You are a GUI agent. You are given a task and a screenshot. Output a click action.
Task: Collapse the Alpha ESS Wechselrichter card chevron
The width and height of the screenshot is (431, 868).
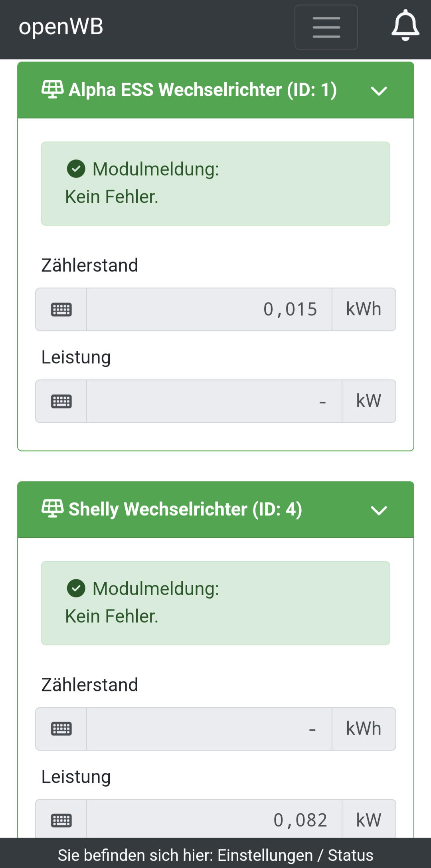(379, 91)
